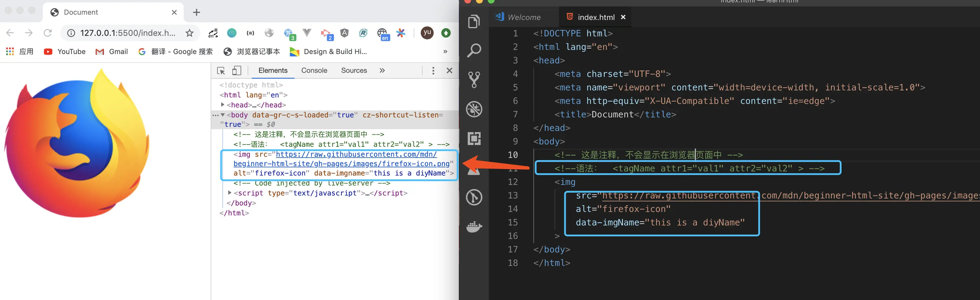Select the <html lang="en"> node in DevTools
Viewport: 980px width, 300px height.
[253, 95]
